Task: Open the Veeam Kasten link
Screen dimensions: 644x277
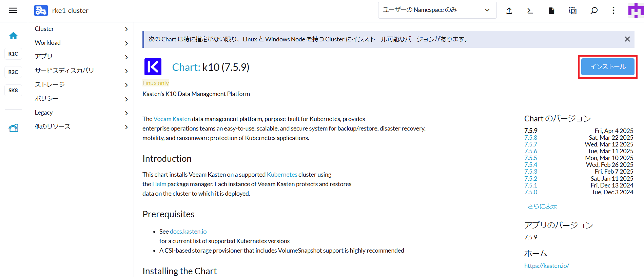Action: pos(172,119)
